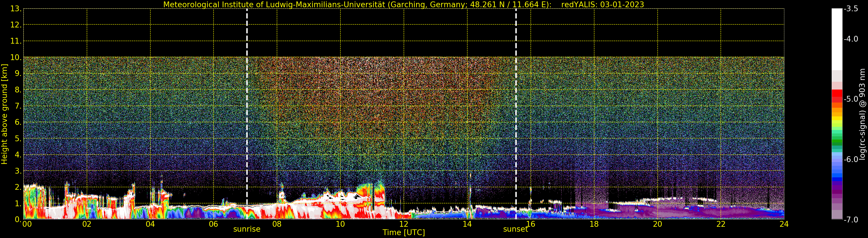Click the '-7.0' colorbar value
868x238 pixels.
coord(851,220)
